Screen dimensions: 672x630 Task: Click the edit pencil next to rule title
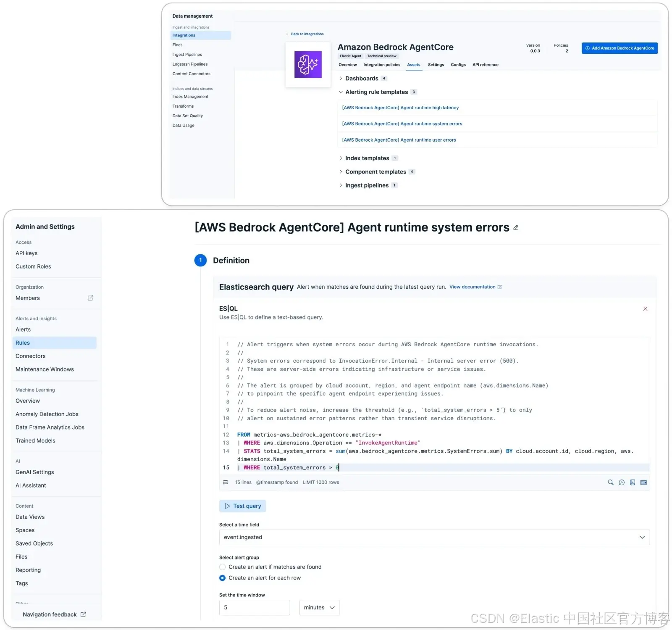(516, 228)
